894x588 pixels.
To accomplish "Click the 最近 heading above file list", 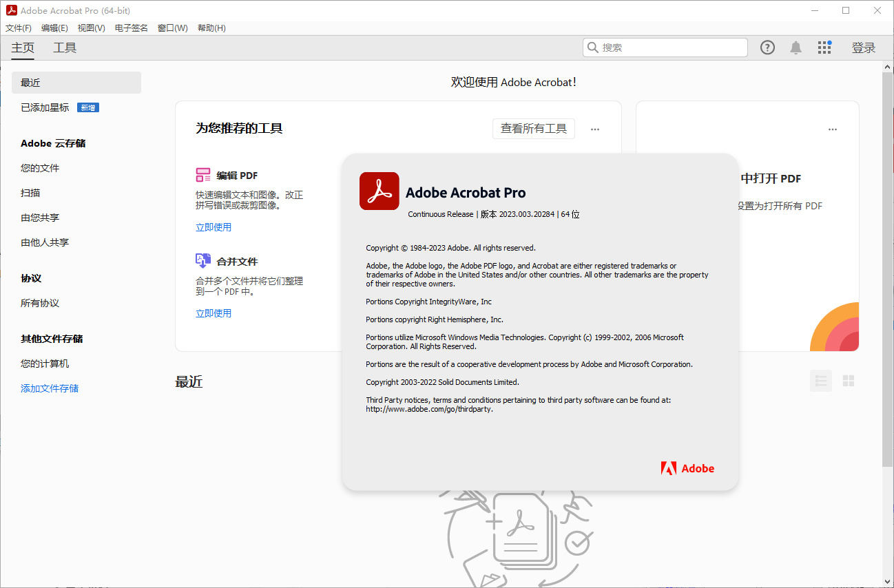I will point(189,381).
